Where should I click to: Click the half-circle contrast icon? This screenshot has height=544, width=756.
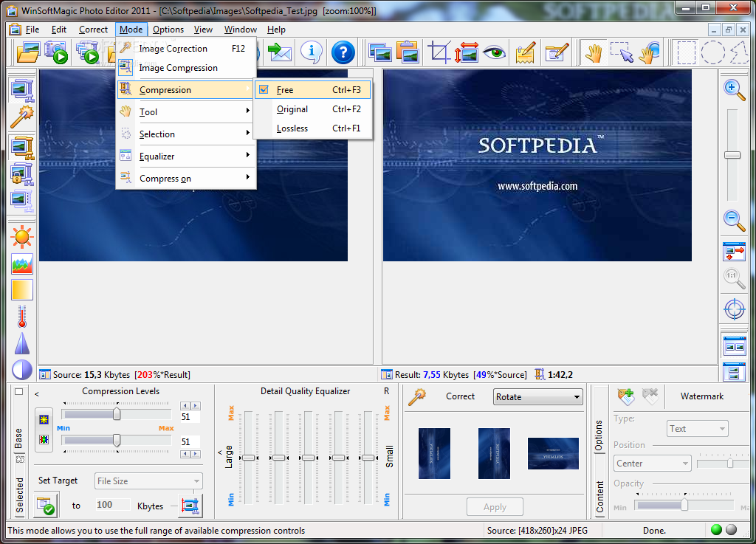click(22, 370)
